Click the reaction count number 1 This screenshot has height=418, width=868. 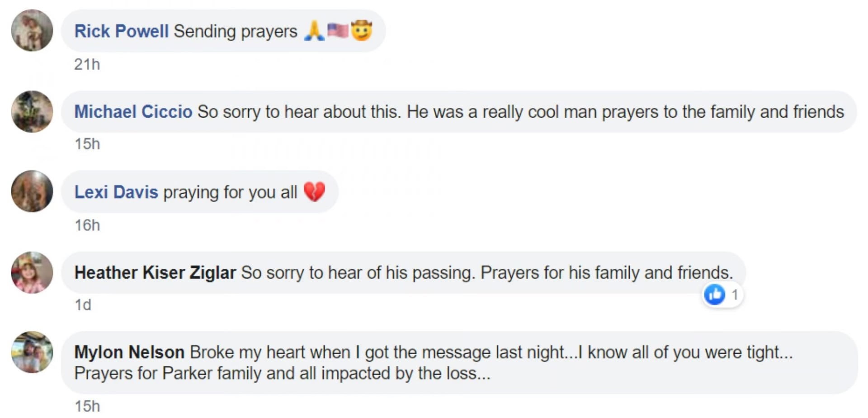pos(735,295)
